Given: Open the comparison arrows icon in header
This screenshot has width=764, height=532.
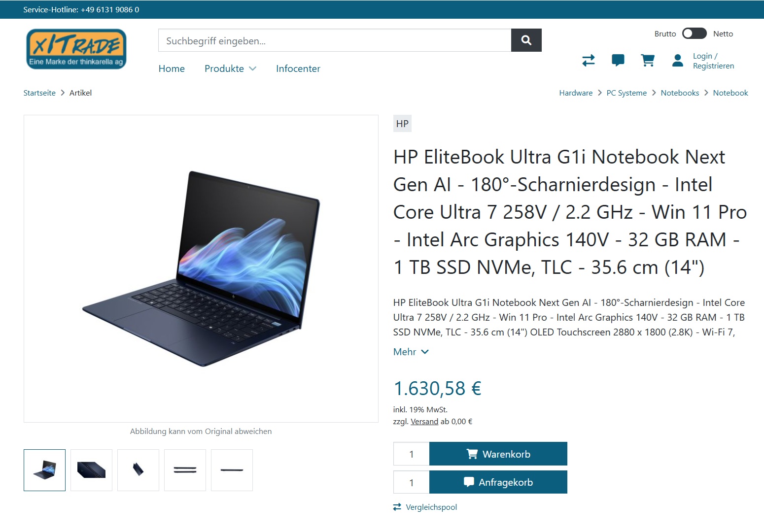Looking at the screenshot, I should coord(589,61).
